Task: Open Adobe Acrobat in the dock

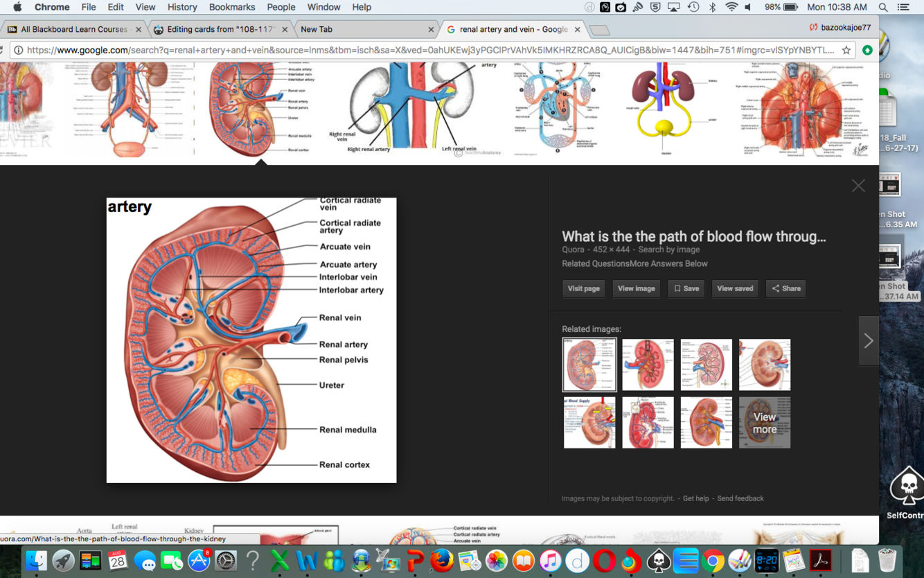Action: pyautogui.click(x=821, y=560)
